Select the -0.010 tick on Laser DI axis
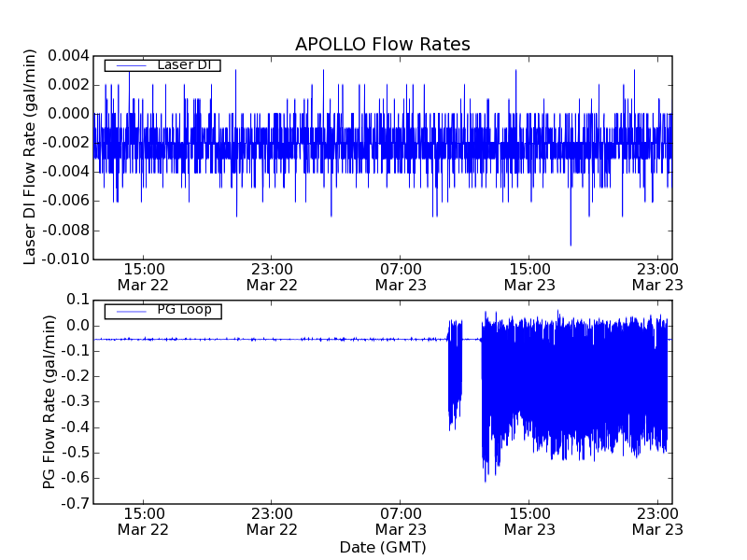The image size is (747, 560). (x=65, y=259)
